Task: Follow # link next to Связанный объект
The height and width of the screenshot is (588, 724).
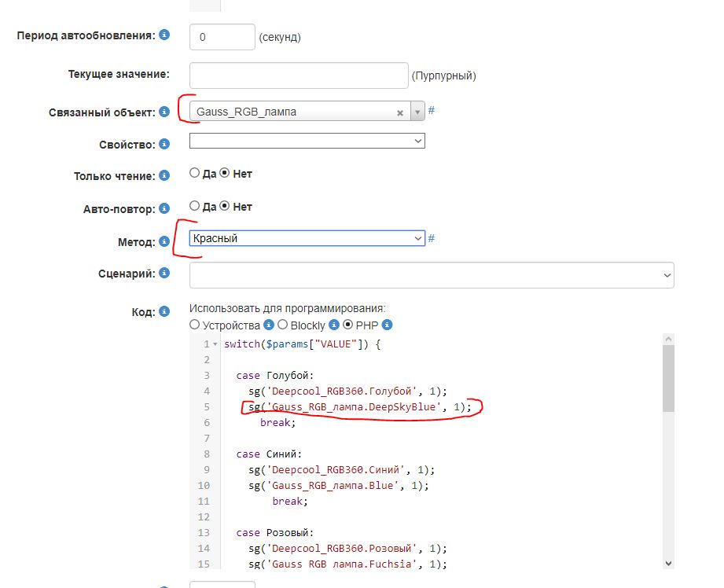Action: coord(432,110)
